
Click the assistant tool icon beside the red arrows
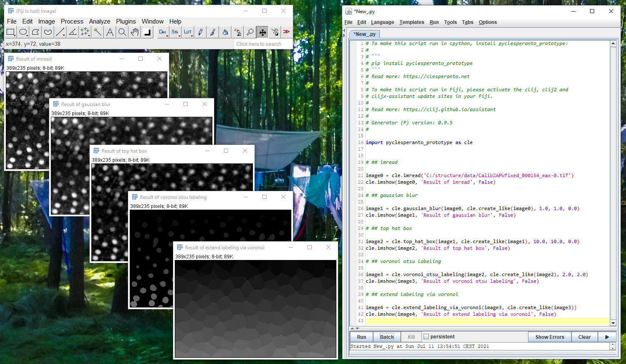click(275, 32)
